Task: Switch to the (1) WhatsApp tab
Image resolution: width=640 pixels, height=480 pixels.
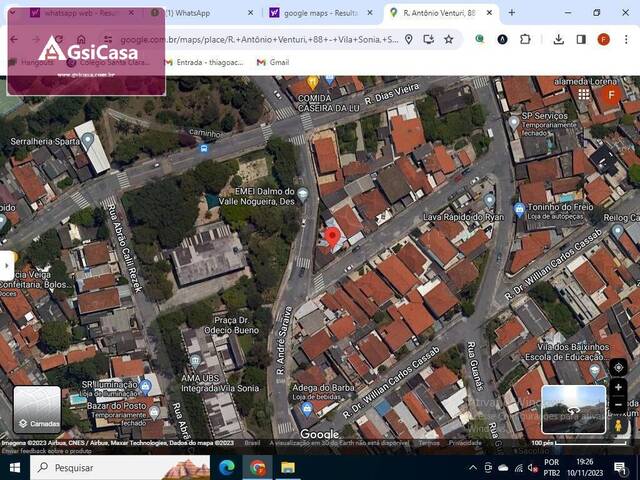Action: coord(200,13)
